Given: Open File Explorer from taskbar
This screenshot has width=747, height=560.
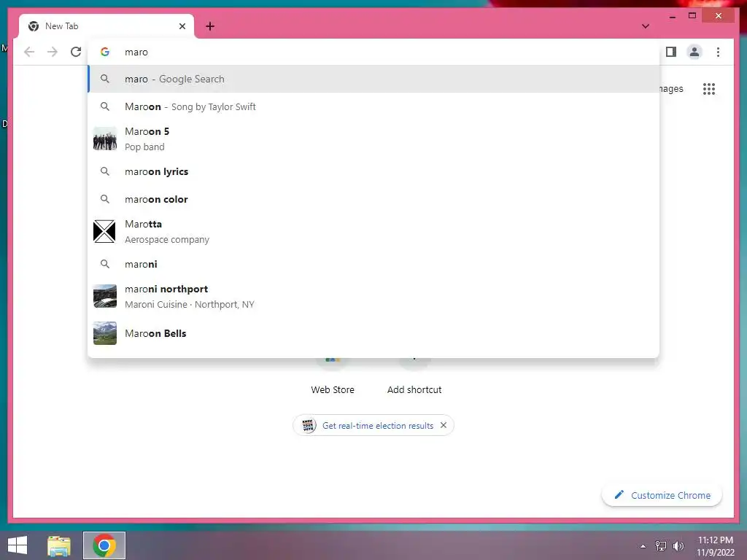Looking at the screenshot, I should tap(59, 545).
